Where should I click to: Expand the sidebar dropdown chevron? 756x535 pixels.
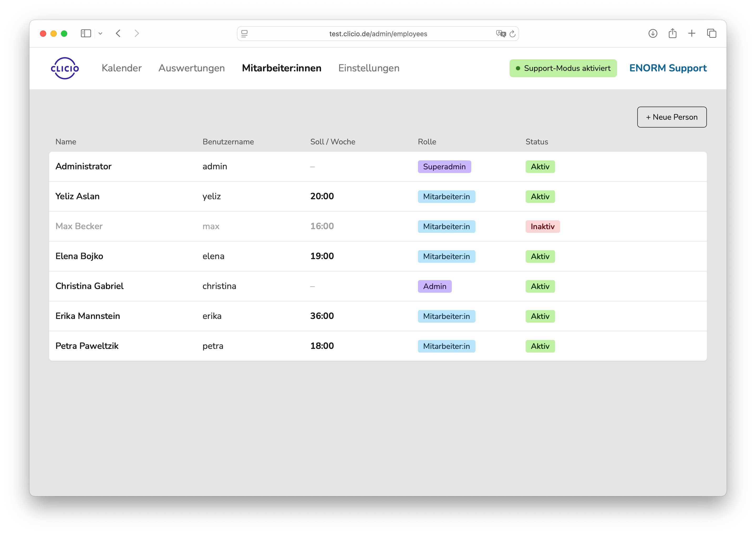100,33
